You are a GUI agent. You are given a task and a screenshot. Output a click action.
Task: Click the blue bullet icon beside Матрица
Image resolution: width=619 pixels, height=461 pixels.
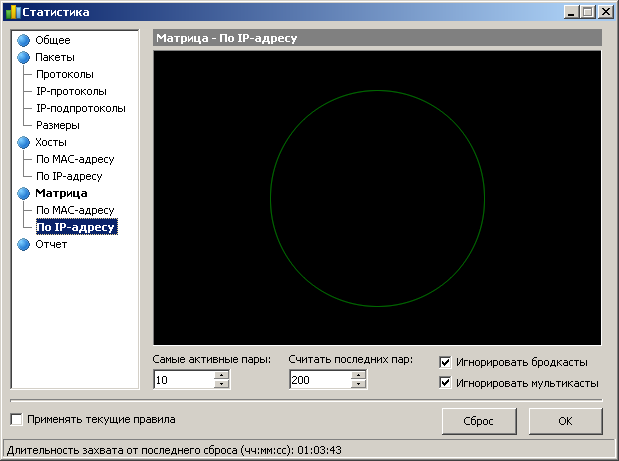pos(24,193)
